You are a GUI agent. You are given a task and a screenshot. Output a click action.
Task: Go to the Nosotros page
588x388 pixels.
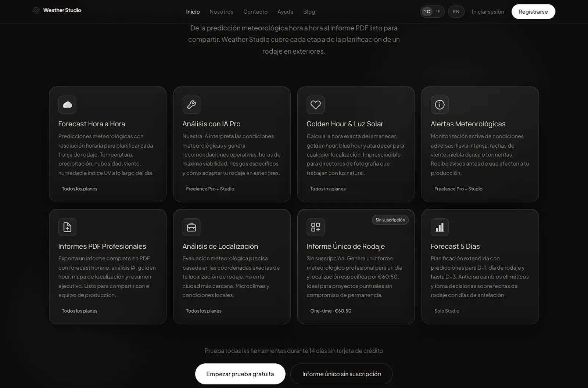(221, 12)
